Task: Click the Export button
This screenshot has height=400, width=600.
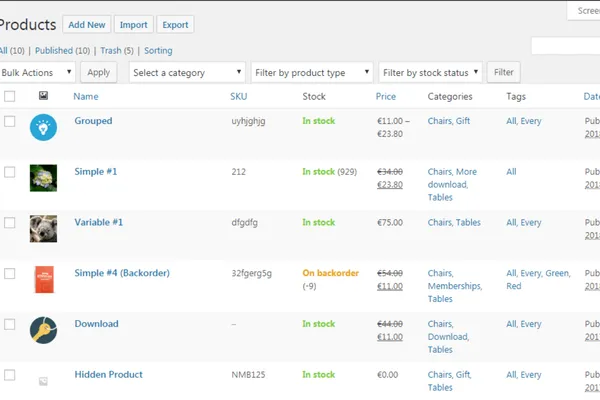Action: tap(175, 24)
